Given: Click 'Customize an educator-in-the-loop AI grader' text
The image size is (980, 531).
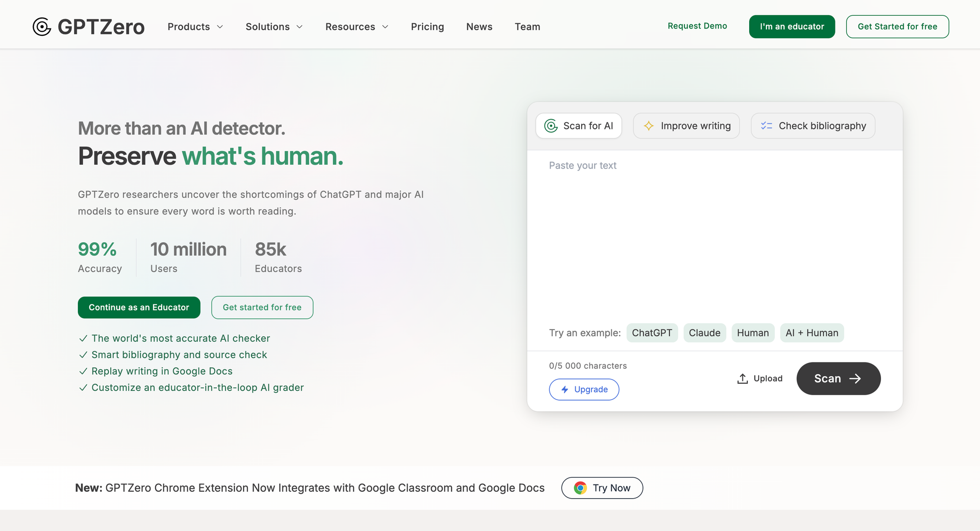Looking at the screenshot, I should coord(198,387).
